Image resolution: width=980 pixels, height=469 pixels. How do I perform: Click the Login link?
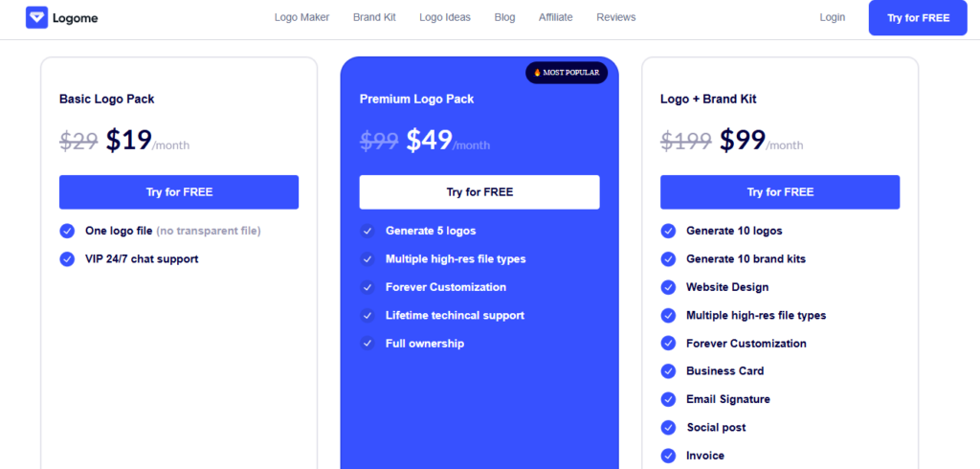[x=833, y=17]
